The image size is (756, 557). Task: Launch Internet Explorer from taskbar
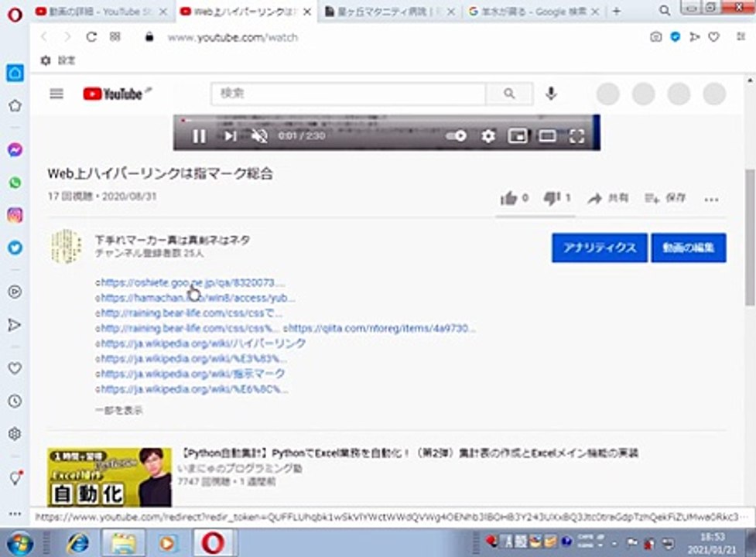(x=77, y=543)
